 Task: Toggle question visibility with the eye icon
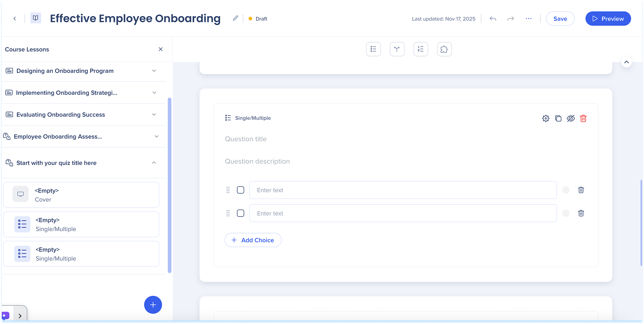click(x=570, y=118)
